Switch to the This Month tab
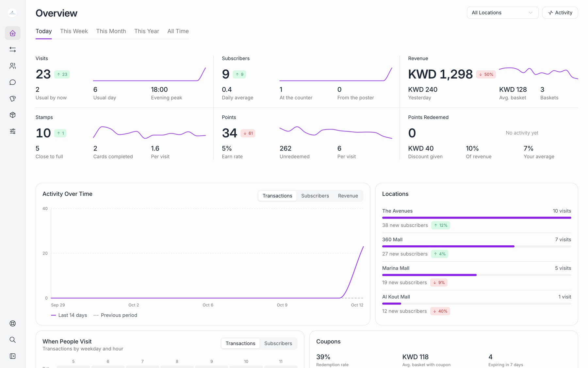The height and width of the screenshot is (368, 588). [111, 31]
